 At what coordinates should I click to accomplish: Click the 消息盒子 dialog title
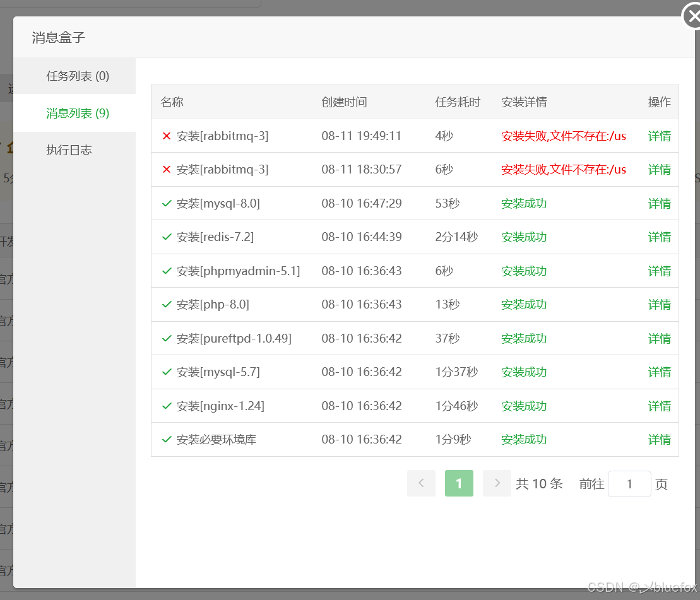click(x=59, y=37)
